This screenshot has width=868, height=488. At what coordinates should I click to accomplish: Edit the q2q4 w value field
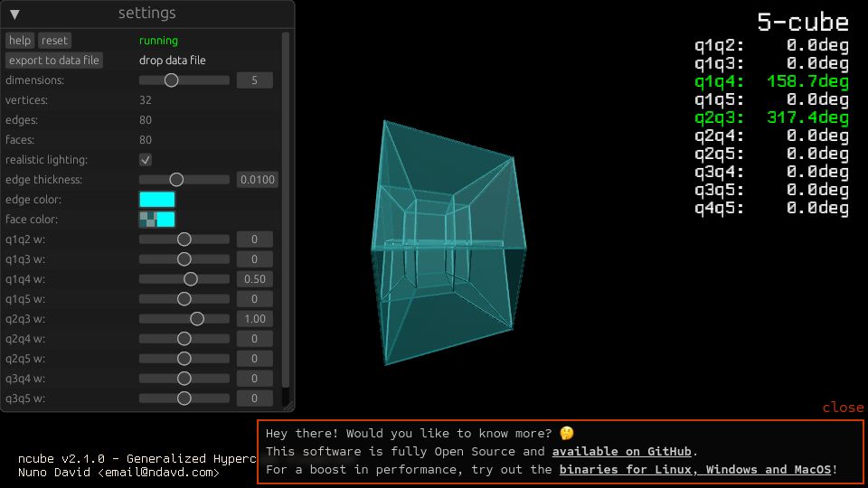pyautogui.click(x=255, y=339)
